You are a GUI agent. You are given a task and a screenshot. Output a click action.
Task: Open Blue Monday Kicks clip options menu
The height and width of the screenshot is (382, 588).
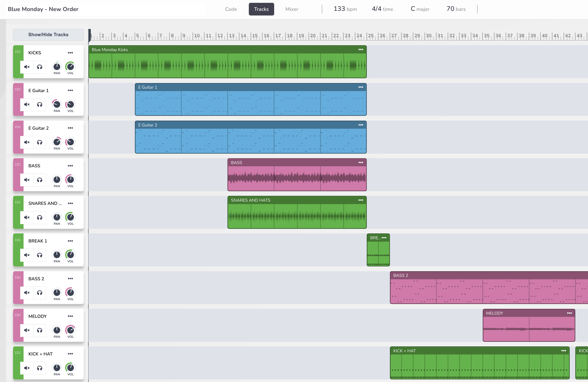click(x=361, y=50)
